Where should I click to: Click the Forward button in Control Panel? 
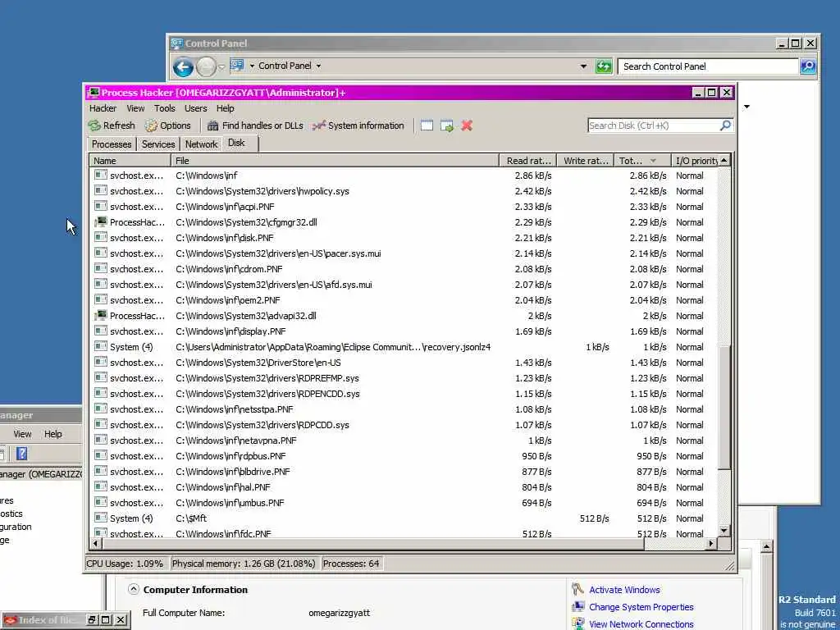(206, 67)
